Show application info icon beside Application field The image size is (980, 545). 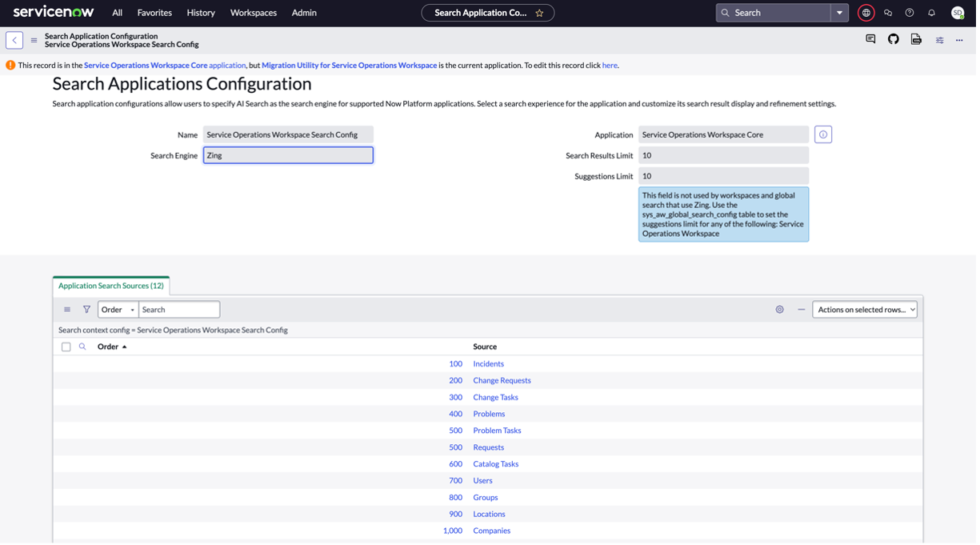tap(826, 135)
